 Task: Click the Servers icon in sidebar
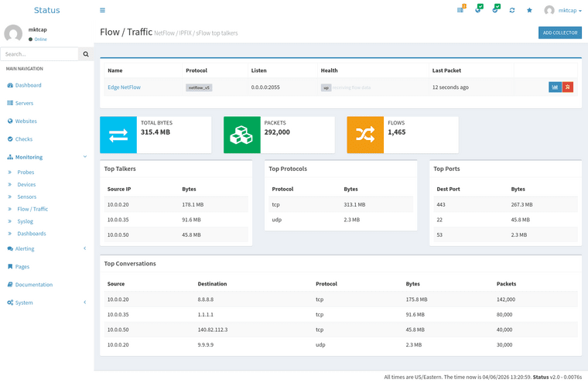10,103
